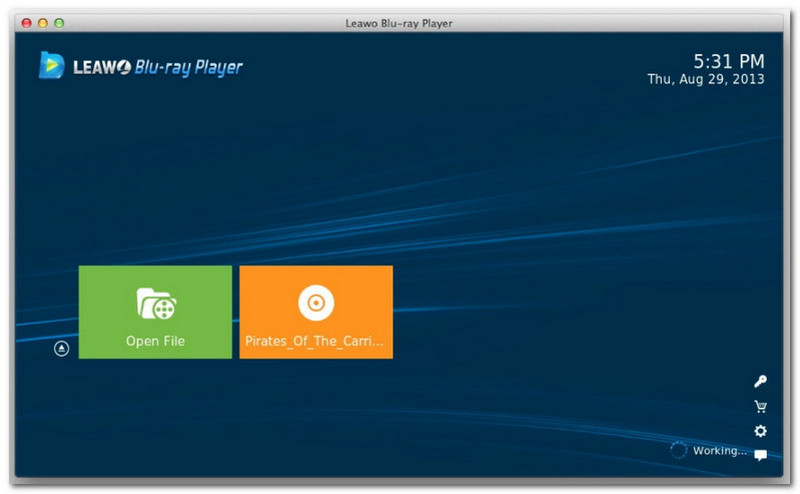Play the Pirates_Of_The_Carri... disc title
800x494 pixels.
coord(316,341)
